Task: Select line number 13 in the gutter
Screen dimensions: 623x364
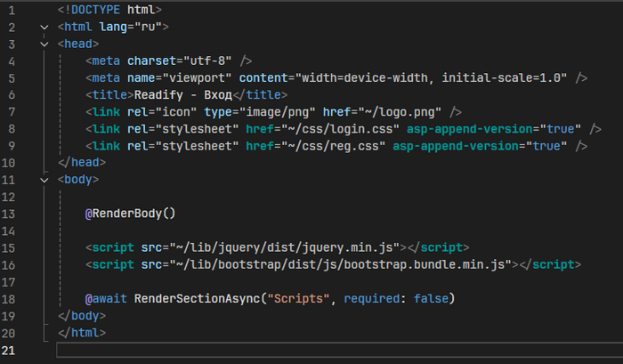Action: tap(11, 214)
